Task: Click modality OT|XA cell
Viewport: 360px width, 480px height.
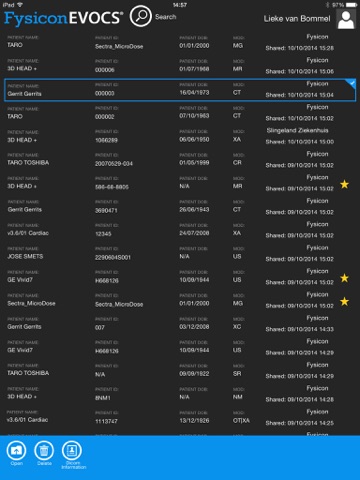Action: pyautogui.click(x=241, y=420)
